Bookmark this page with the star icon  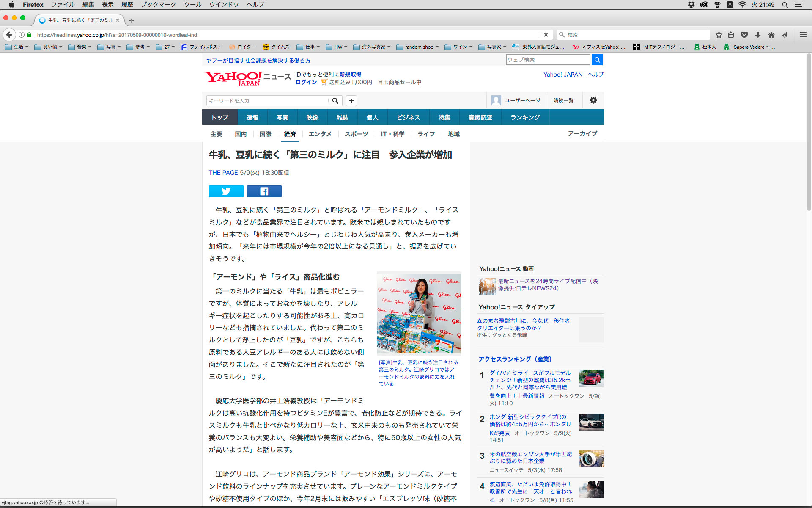pos(719,35)
